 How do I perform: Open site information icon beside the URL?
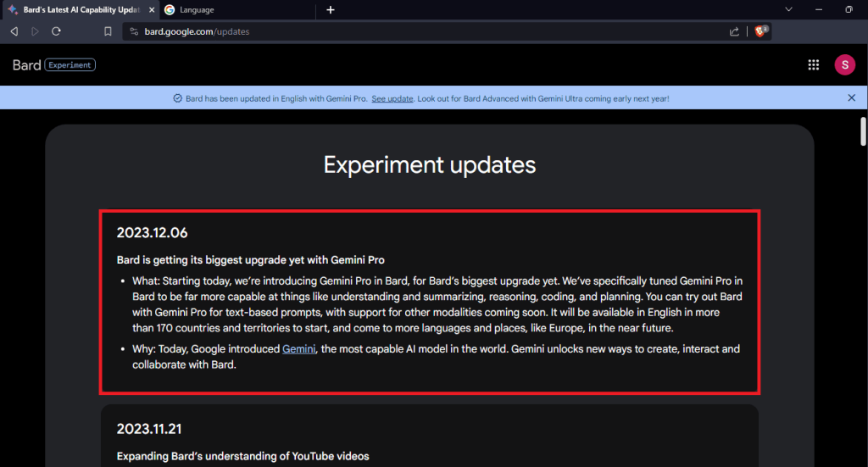[x=134, y=31]
